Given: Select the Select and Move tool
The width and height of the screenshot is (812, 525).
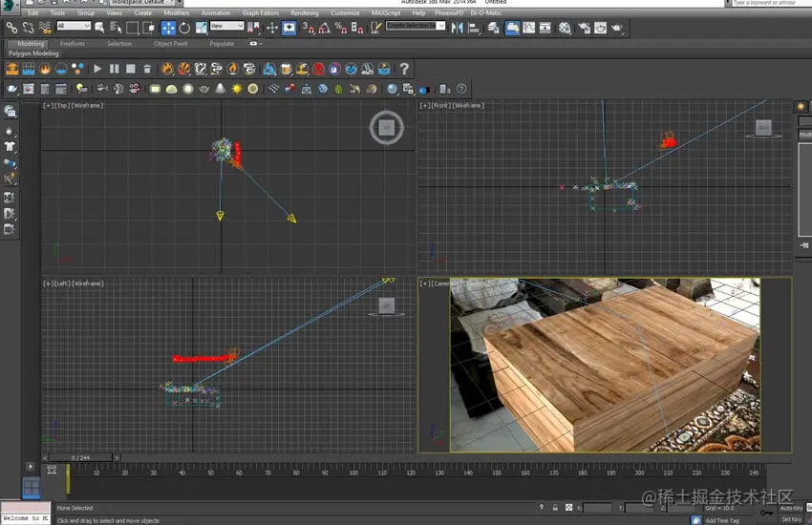Looking at the screenshot, I should click(168, 28).
